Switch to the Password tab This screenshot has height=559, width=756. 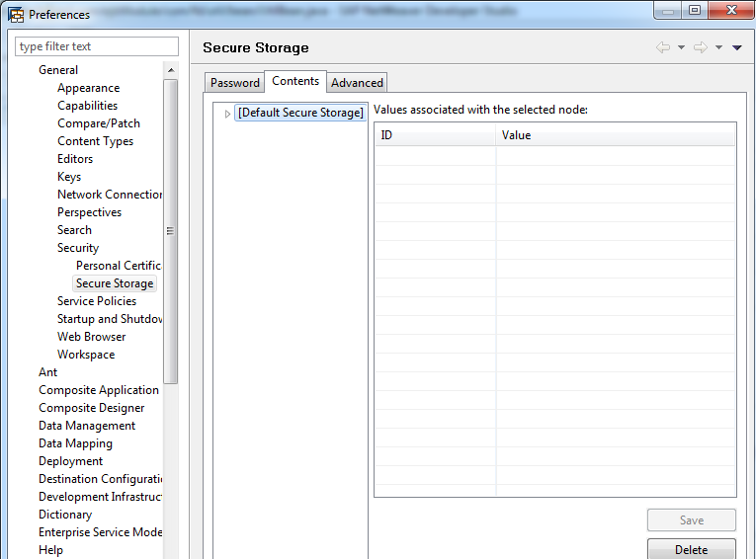click(235, 83)
